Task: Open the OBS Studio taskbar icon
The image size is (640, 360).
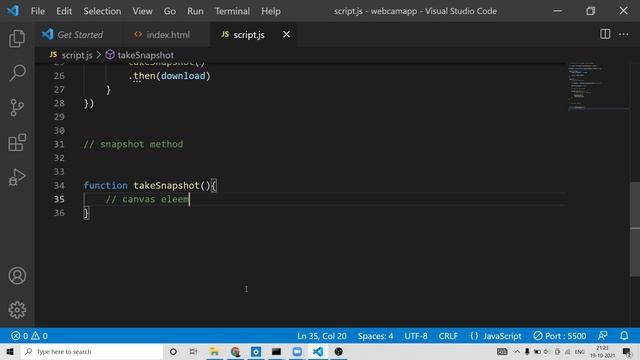Action: pyautogui.click(x=338, y=351)
